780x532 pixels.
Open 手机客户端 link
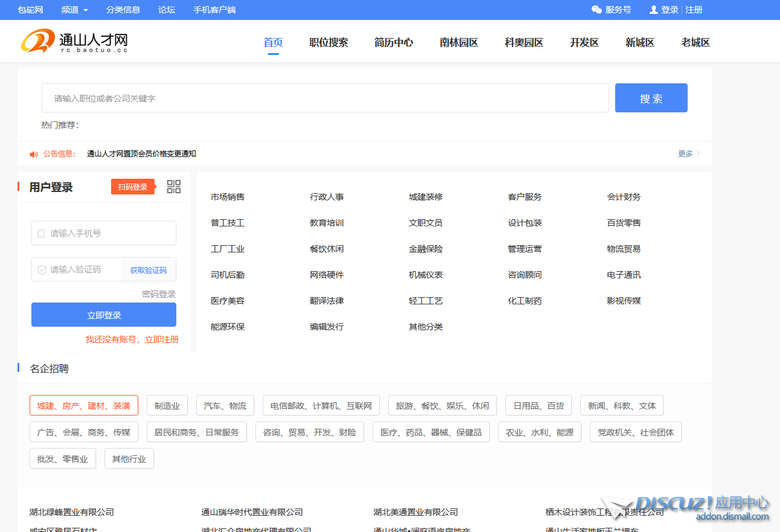click(x=215, y=10)
